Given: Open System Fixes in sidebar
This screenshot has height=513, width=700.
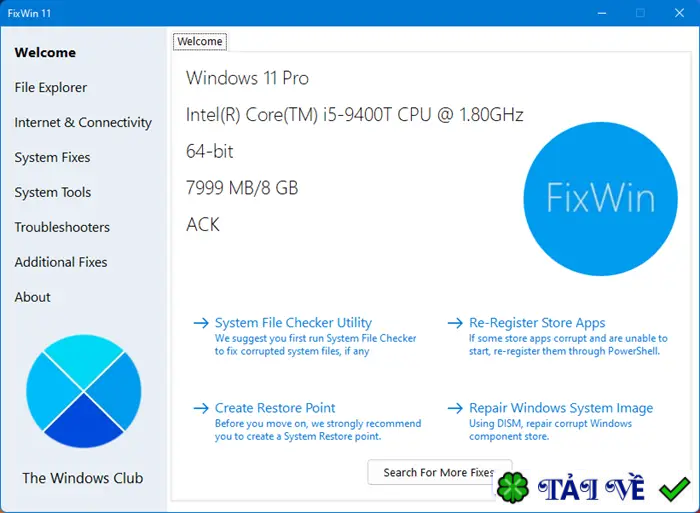Looking at the screenshot, I should tap(52, 157).
